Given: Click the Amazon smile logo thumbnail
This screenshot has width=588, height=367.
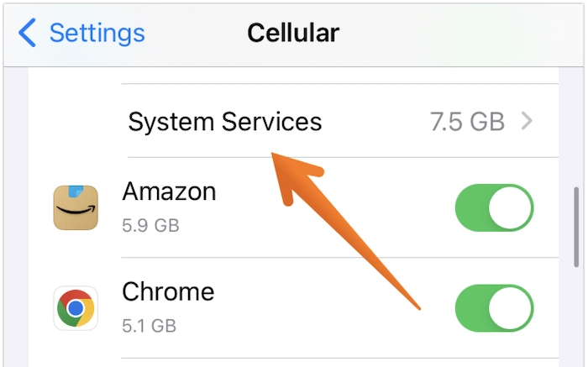Looking at the screenshot, I should pyautogui.click(x=76, y=207).
